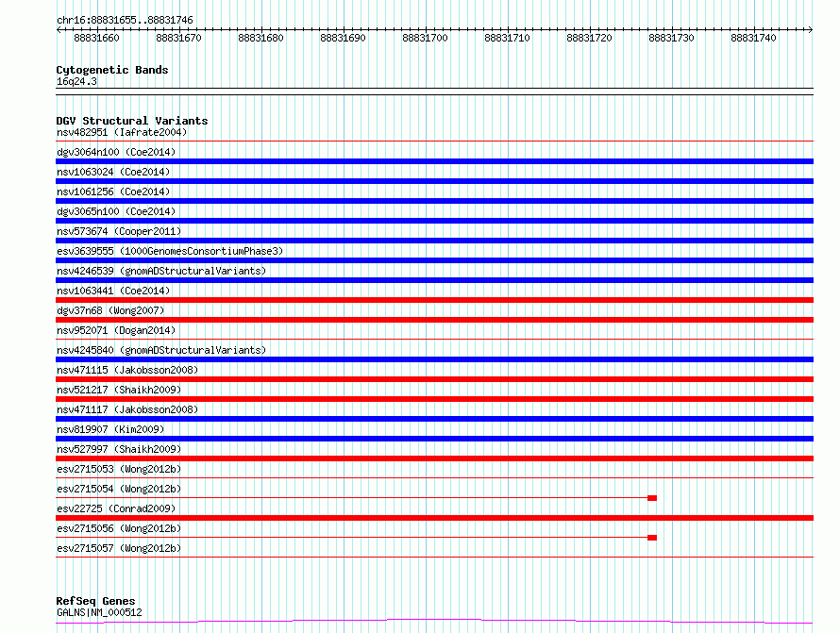
Task: Click the 16q24.3 band label
Action: (76, 81)
